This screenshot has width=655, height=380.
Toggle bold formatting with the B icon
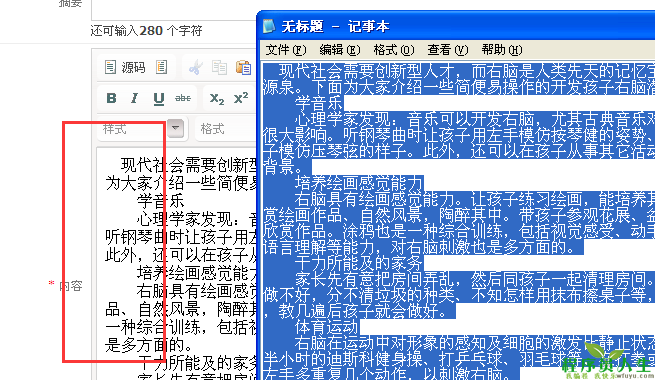pyautogui.click(x=111, y=98)
